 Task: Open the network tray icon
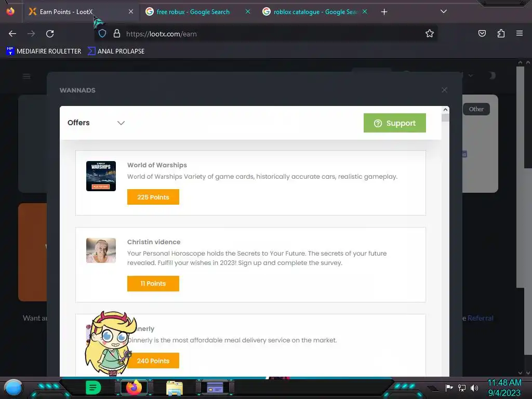tap(462, 388)
